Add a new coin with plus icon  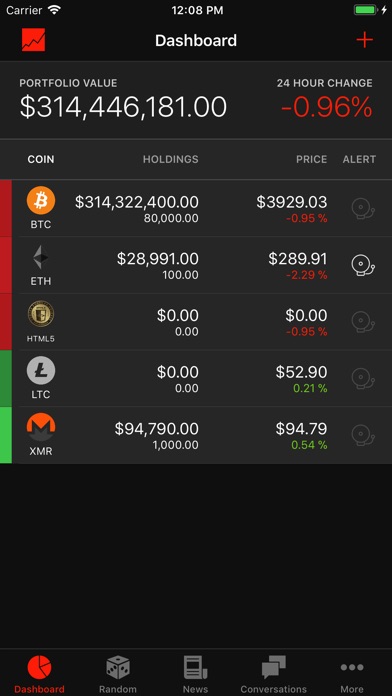[x=364, y=40]
